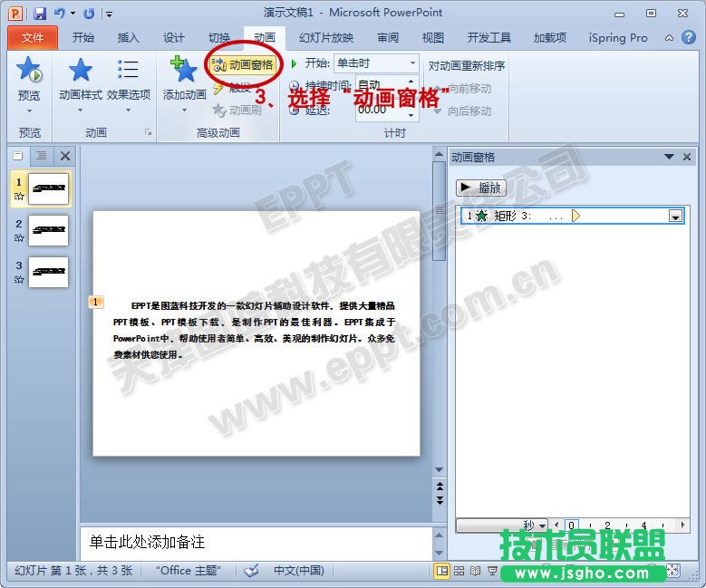Switch to Slide Sorter view icon
The height and width of the screenshot is (588, 706).
click(x=459, y=571)
